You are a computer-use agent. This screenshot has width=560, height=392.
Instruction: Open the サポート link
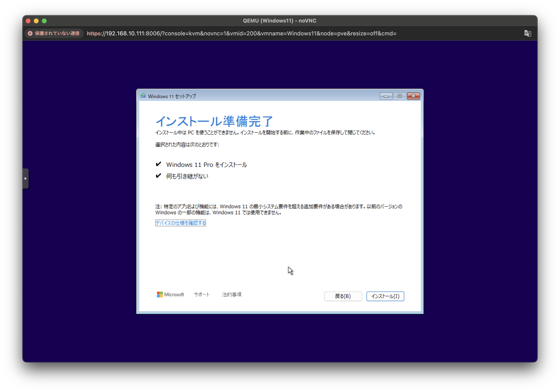coord(202,295)
